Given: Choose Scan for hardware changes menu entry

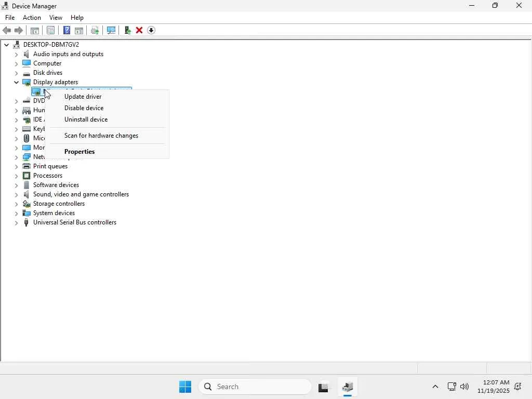Looking at the screenshot, I should click(x=107, y=136).
